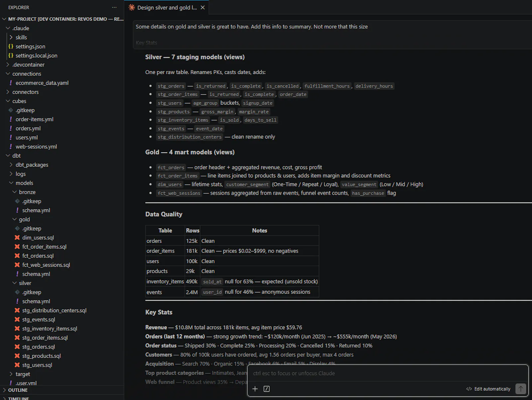The height and width of the screenshot is (400, 532).
Task: Click the Data Quality heading
Action: tap(164, 214)
